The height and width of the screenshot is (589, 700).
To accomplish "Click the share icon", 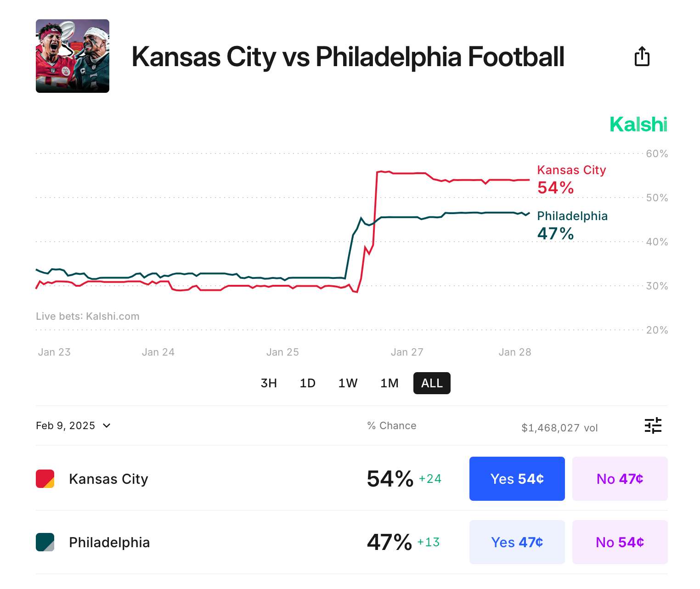I will pyautogui.click(x=642, y=57).
